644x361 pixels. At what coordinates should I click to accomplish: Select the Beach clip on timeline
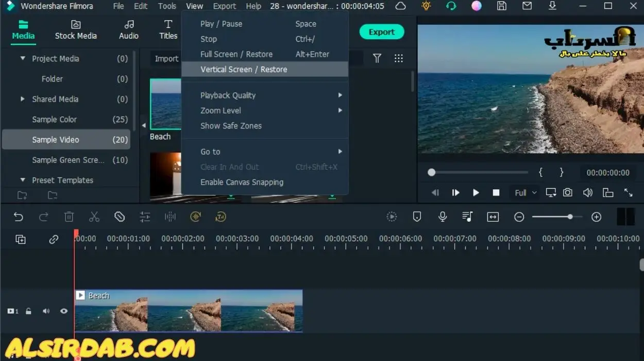pyautogui.click(x=189, y=310)
